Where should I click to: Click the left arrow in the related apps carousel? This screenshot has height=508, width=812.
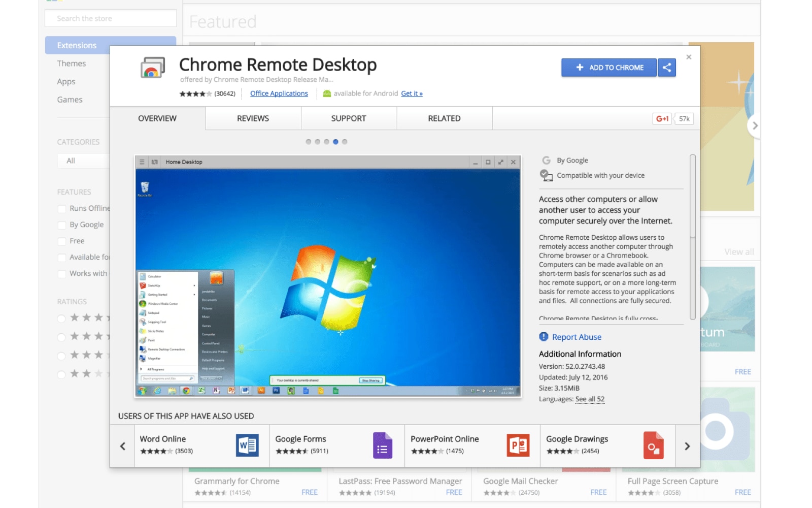[122, 446]
